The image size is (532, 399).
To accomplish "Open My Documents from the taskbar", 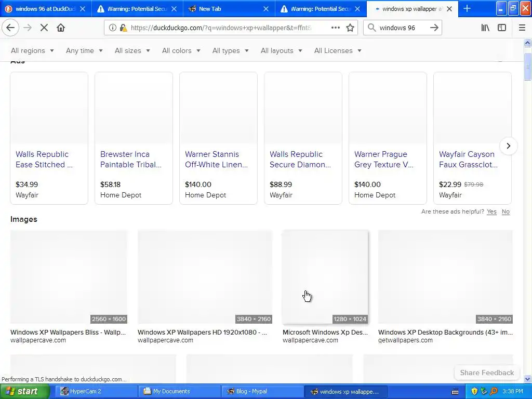I will [180, 391].
